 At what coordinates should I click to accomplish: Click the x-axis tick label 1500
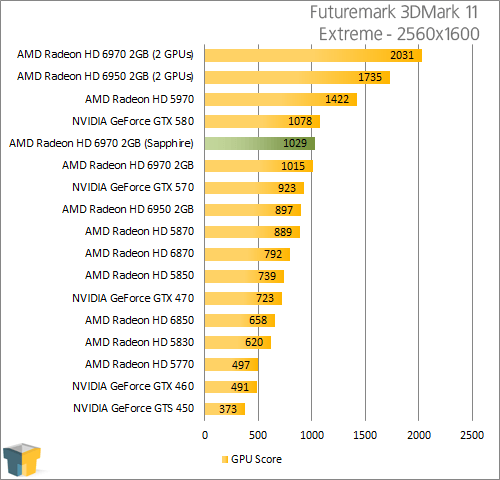(365, 435)
